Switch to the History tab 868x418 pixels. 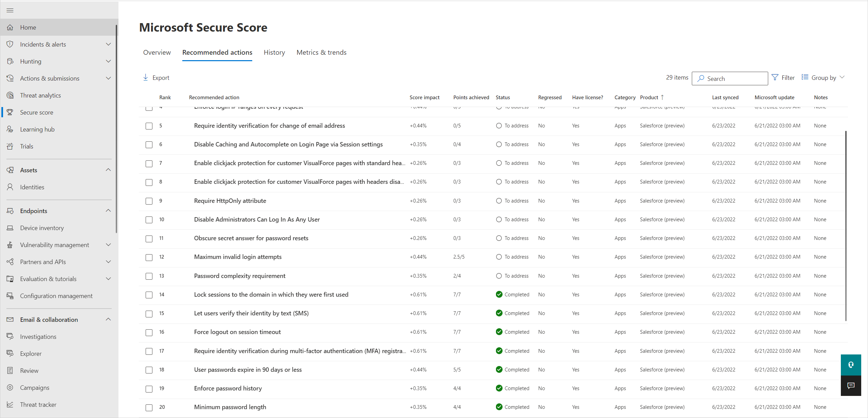tap(274, 53)
